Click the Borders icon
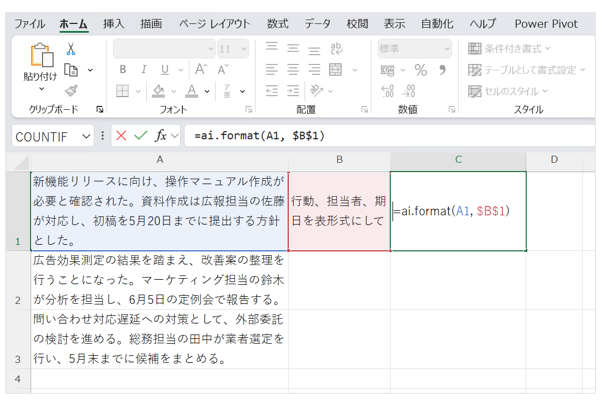Screen dimensions: 602x402 pos(122,91)
